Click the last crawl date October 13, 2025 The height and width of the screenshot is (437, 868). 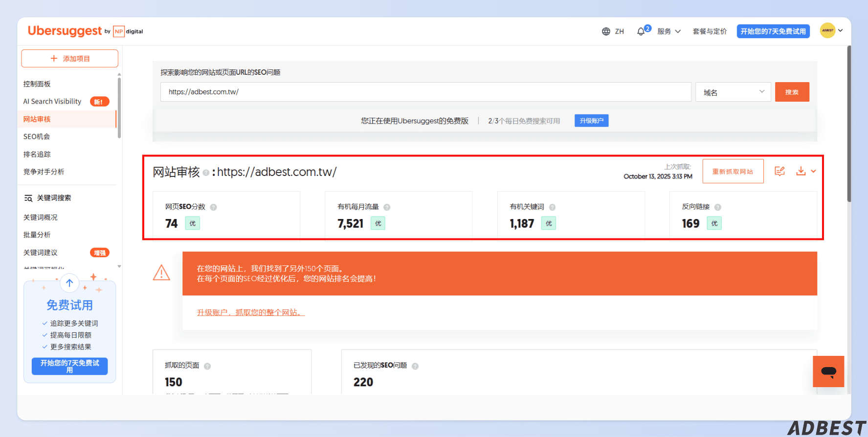[658, 176]
